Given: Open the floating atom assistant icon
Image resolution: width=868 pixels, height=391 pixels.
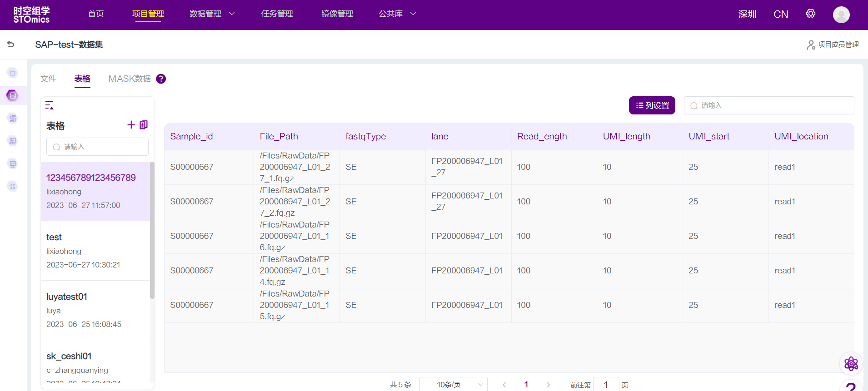Looking at the screenshot, I should 851,363.
